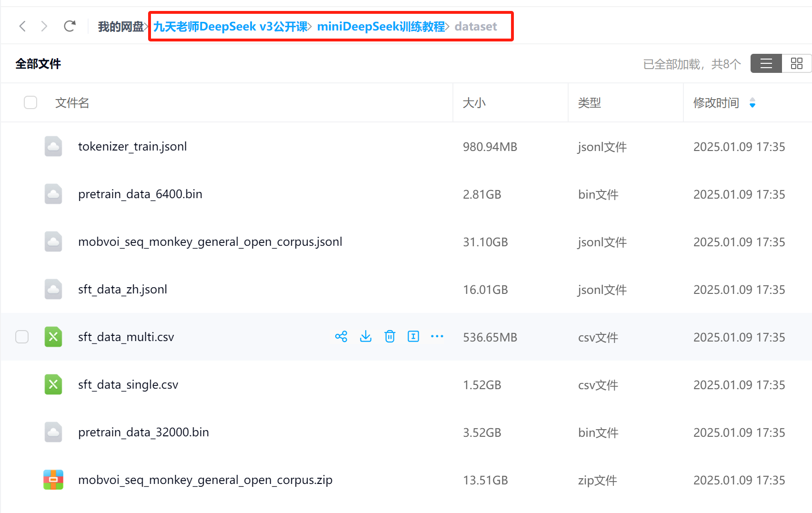Click the tokenizer_train.jsonl file icon
Screen dimensions: 812x513
point(53,146)
